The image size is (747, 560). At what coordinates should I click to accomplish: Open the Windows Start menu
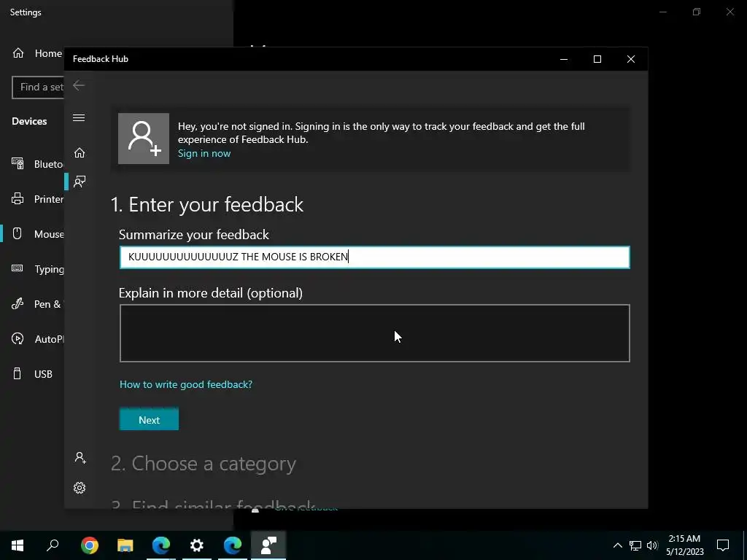point(18,545)
